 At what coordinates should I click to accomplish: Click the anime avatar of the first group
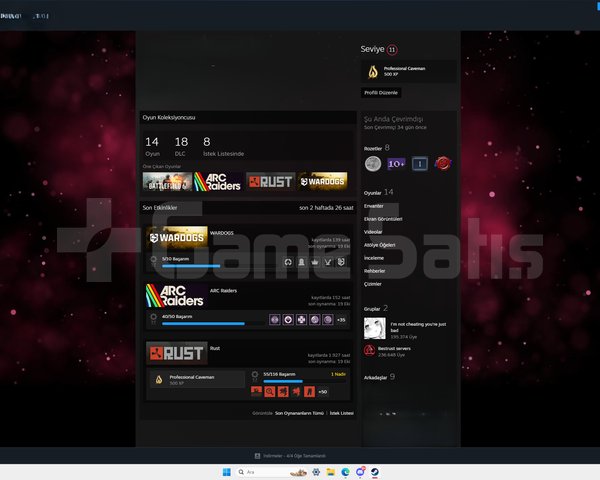[375, 328]
